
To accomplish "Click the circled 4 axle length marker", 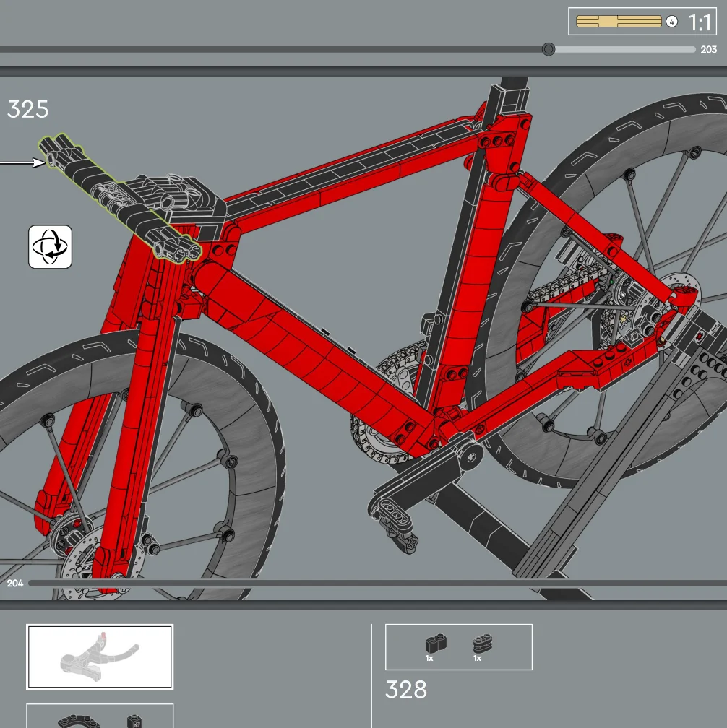I will click(671, 22).
